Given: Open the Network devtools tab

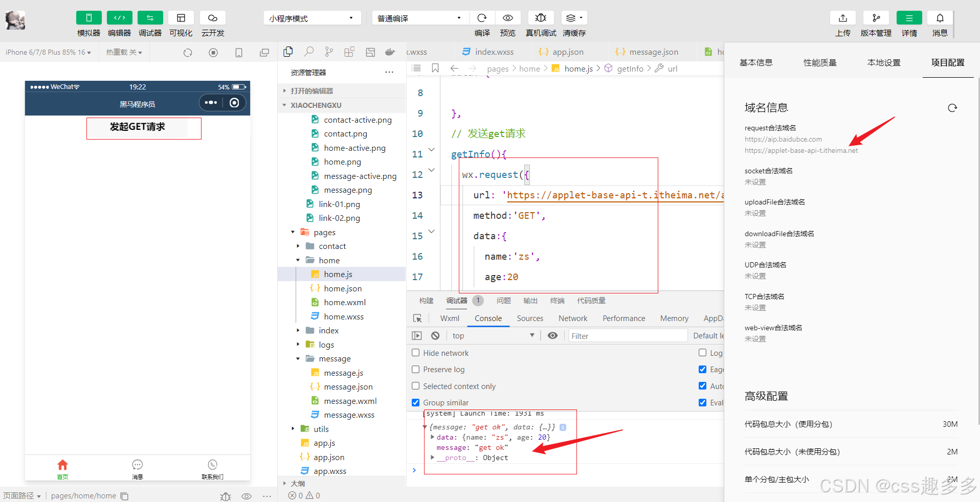Looking at the screenshot, I should (573, 318).
